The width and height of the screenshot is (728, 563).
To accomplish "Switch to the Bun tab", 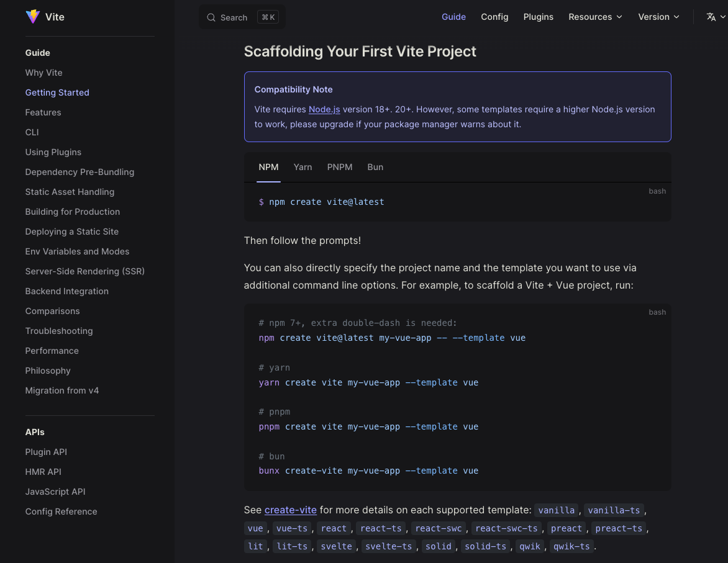I will click(375, 167).
